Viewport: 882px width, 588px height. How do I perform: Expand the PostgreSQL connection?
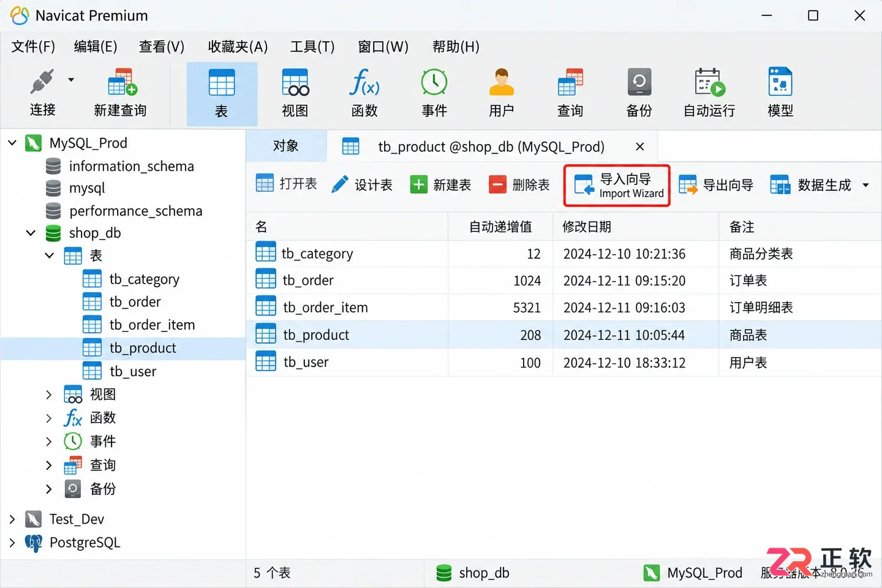point(12,542)
